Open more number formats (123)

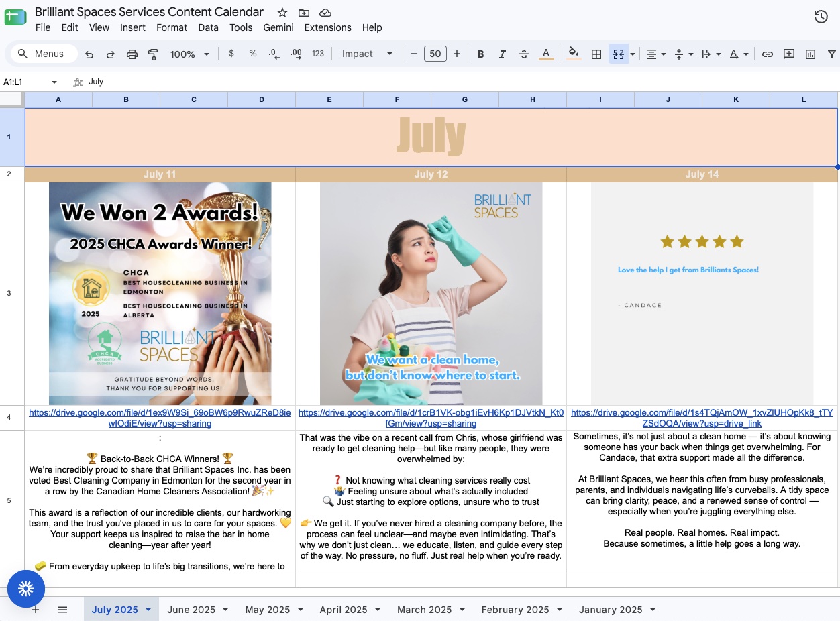(318, 54)
